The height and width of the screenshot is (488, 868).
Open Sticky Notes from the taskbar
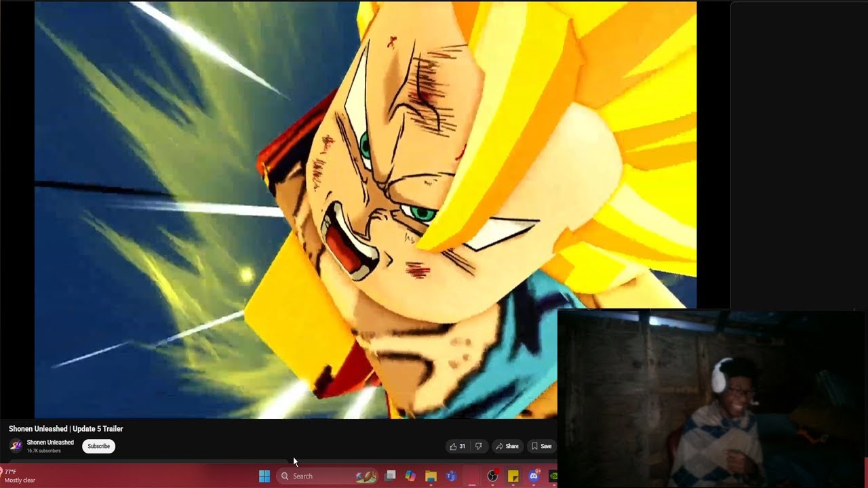(513, 476)
